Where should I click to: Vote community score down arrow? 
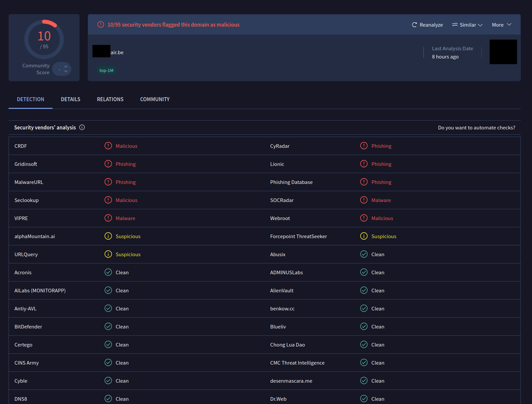click(66, 72)
